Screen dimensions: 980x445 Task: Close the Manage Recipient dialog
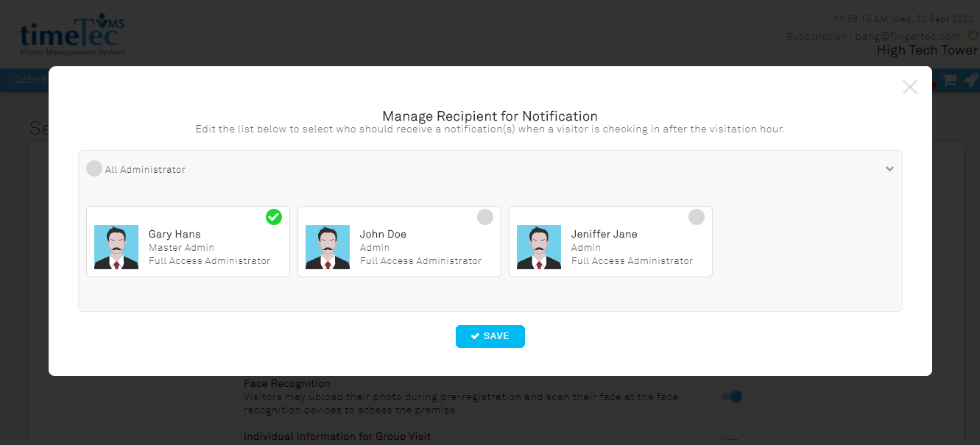pos(910,87)
